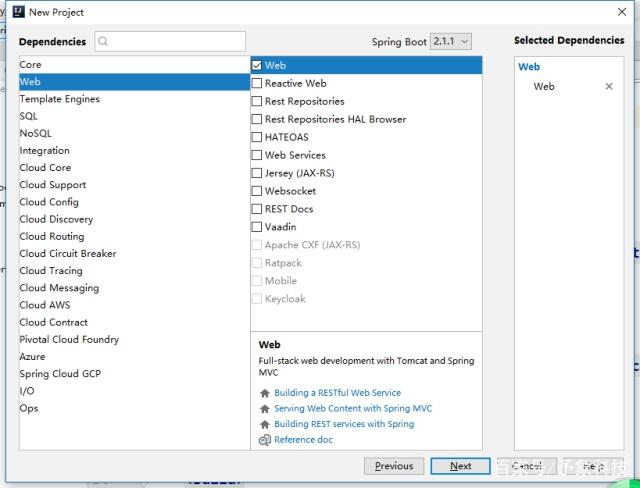Screen dimensions: 640x488
Task: Open the Reference doc link
Action: 303,439
